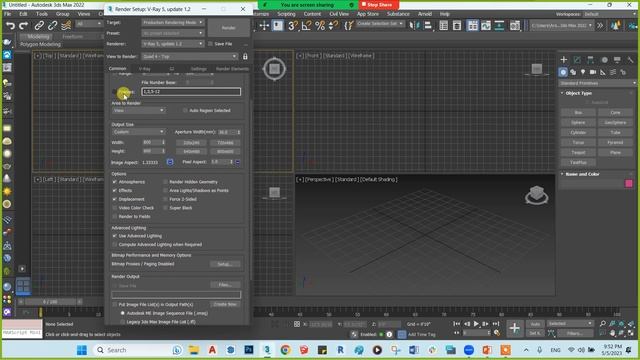The image size is (640, 360).
Task: Open the Scene Explorer toggle icon
Action: coord(444,26)
